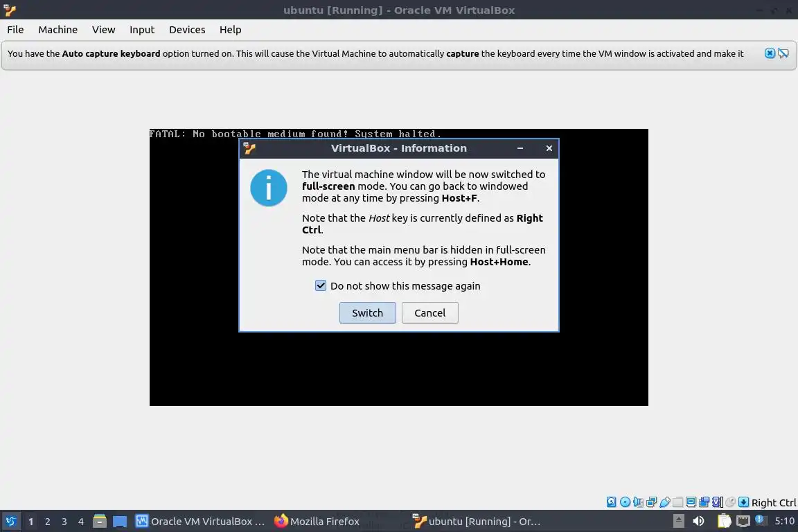
Task: Open the USB devices status icon
Action: (x=665, y=502)
